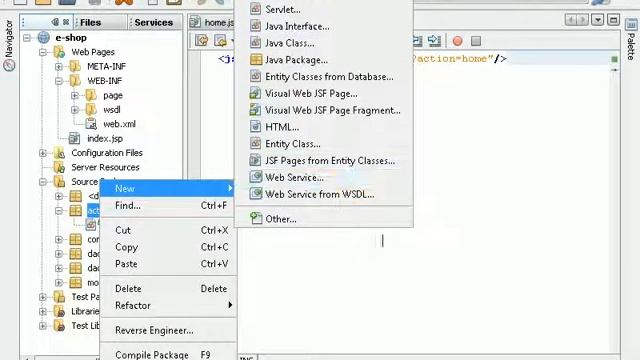Viewport: 640px width, 360px height.
Task: Collapse the Source Packages node
Action: [x=42, y=182]
